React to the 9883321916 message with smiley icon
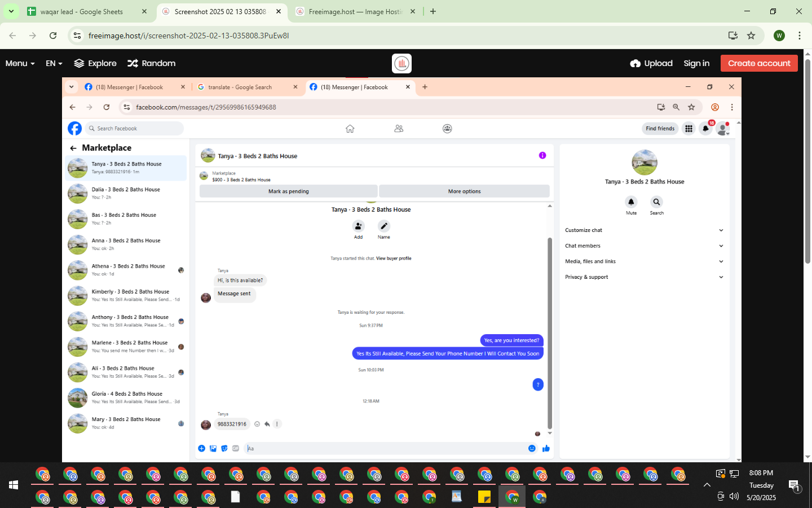The height and width of the screenshot is (508, 812). (x=257, y=424)
